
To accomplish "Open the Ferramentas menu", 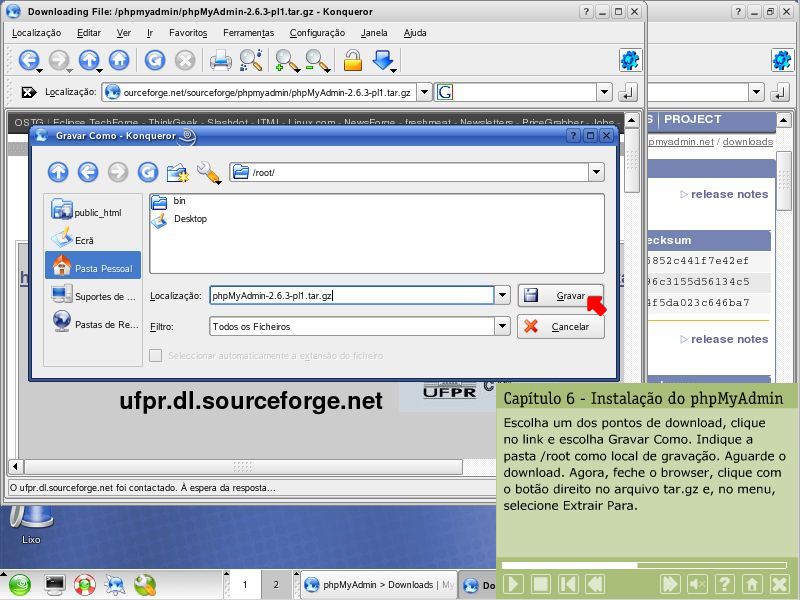I will tap(248, 32).
